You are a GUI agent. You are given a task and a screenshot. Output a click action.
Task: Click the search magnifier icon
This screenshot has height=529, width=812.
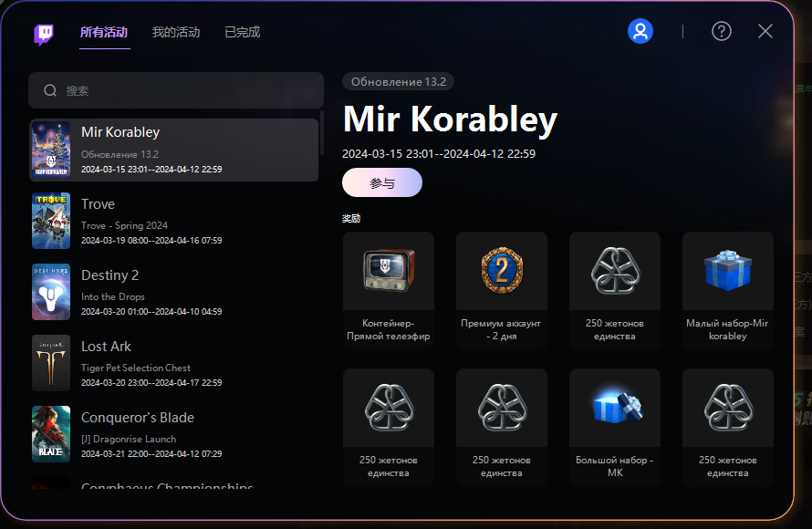click(50, 90)
